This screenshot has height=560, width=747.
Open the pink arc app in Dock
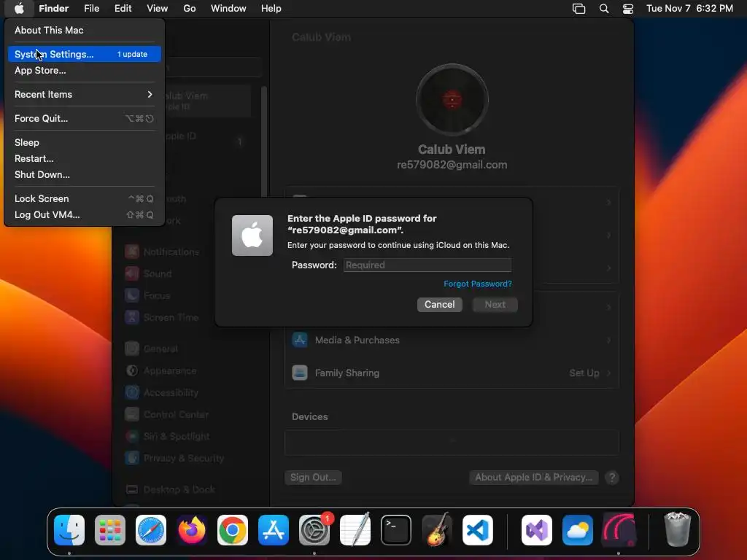coord(619,530)
